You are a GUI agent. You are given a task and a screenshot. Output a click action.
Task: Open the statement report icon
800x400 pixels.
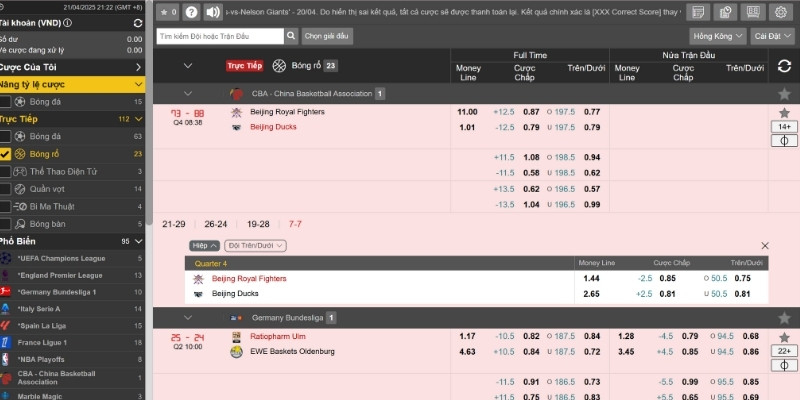tap(725, 12)
